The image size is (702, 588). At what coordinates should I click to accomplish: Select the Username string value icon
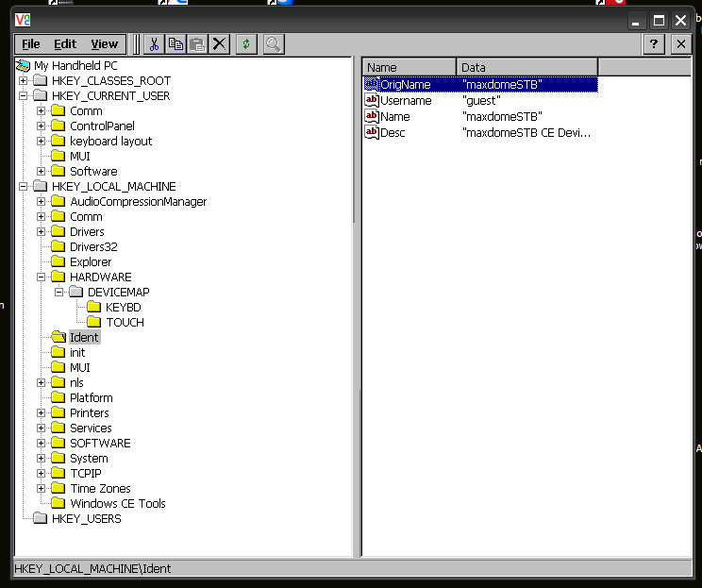click(372, 100)
